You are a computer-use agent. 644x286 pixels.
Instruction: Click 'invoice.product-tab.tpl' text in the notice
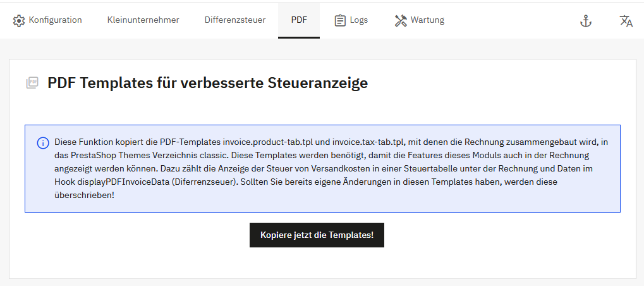(267, 142)
